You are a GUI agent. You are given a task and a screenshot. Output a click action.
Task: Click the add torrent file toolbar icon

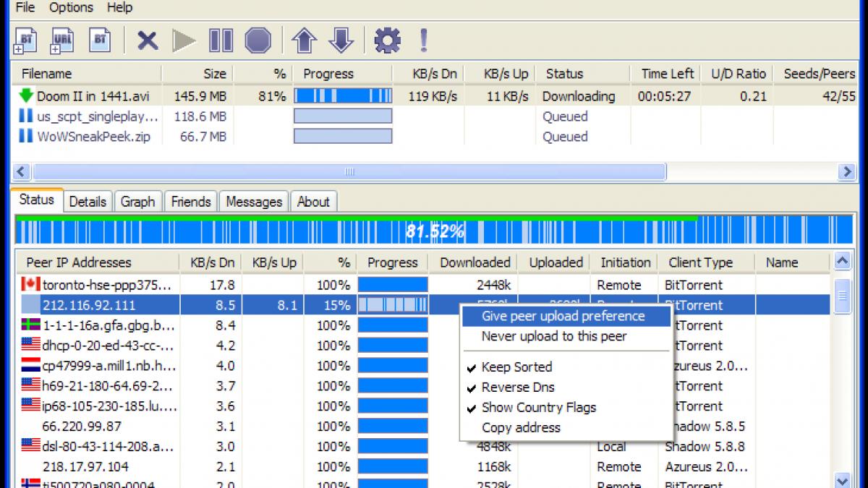point(25,40)
